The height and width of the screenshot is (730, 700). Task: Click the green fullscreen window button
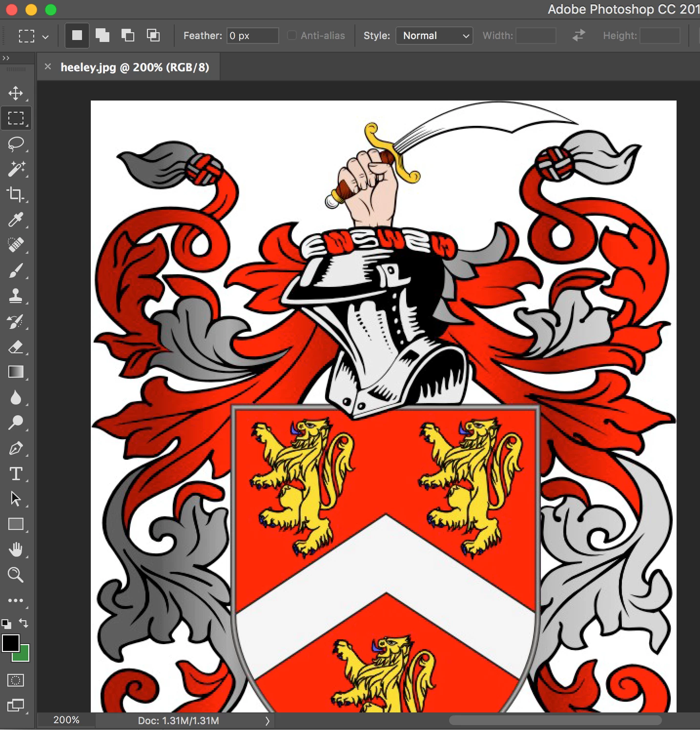click(x=50, y=9)
